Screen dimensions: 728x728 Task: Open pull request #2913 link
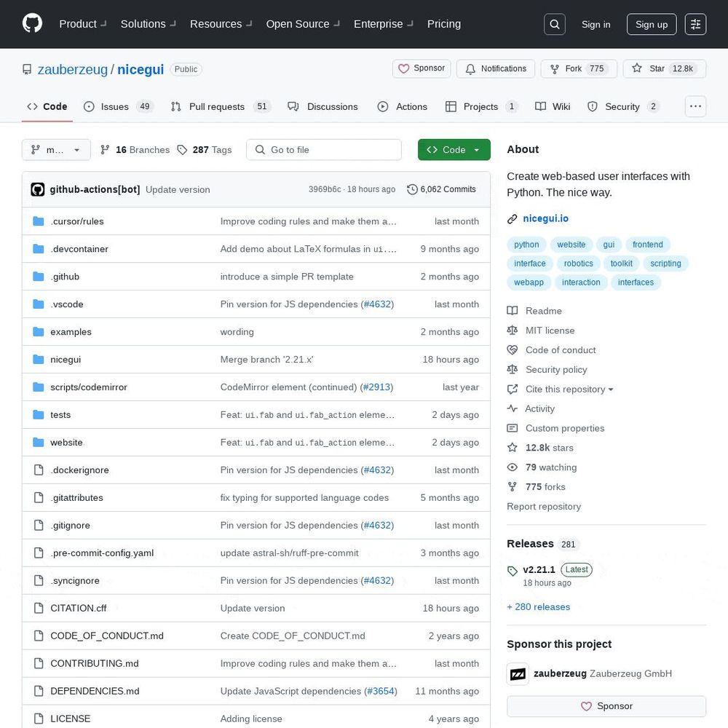pyautogui.click(x=376, y=387)
